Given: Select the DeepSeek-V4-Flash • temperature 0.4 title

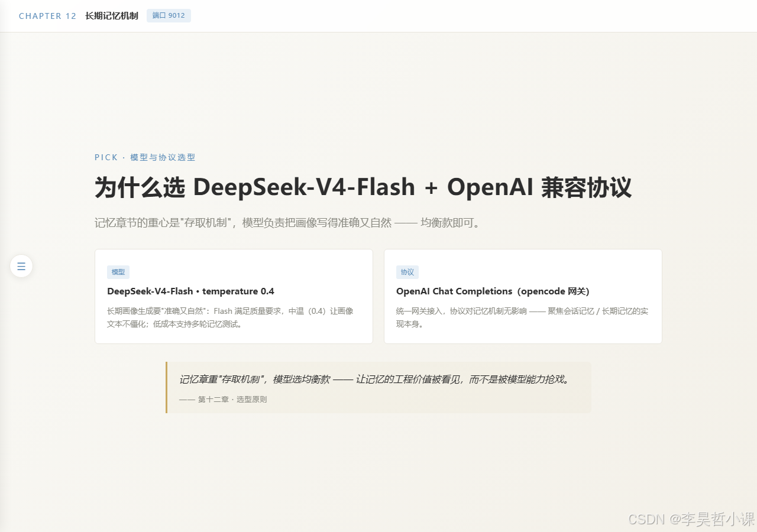Looking at the screenshot, I should pyautogui.click(x=190, y=291).
